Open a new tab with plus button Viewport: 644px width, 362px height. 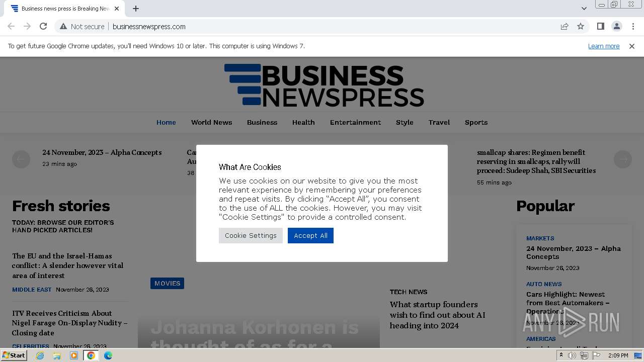click(136, 9)
